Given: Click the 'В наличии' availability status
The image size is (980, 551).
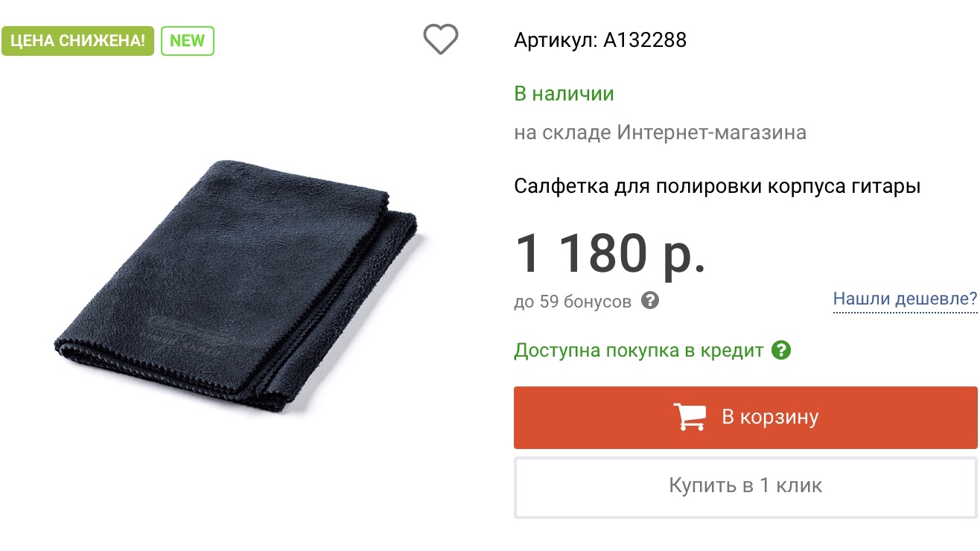Looking at the screenshot, I should [564, 94].
